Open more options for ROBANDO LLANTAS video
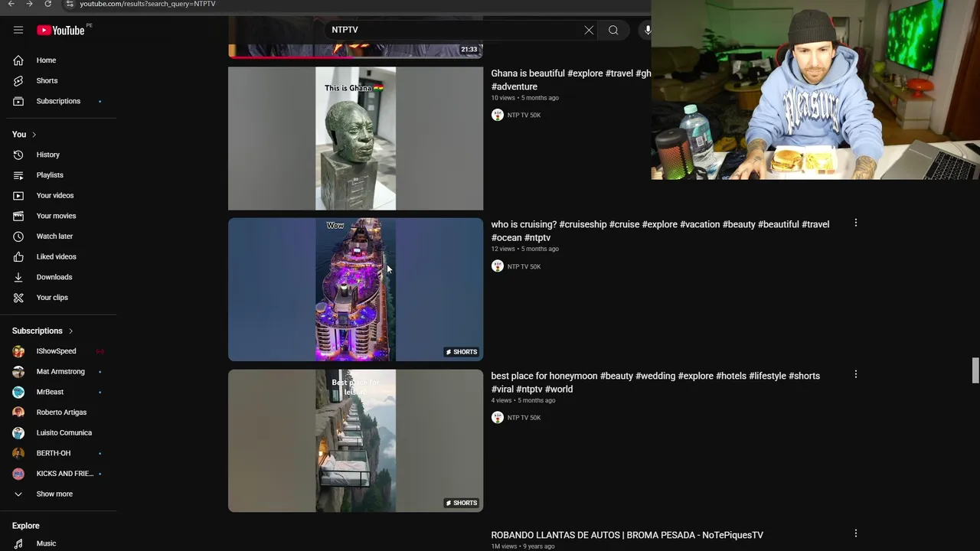Screen dimensions: 980x551 (x=856, y=533)
